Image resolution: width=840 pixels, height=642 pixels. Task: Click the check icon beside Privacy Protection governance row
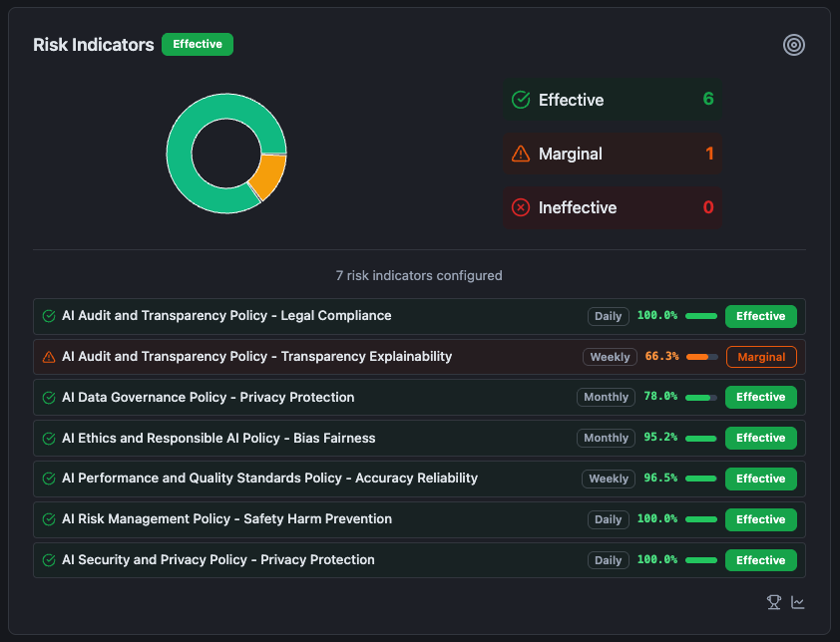point(47,397)
